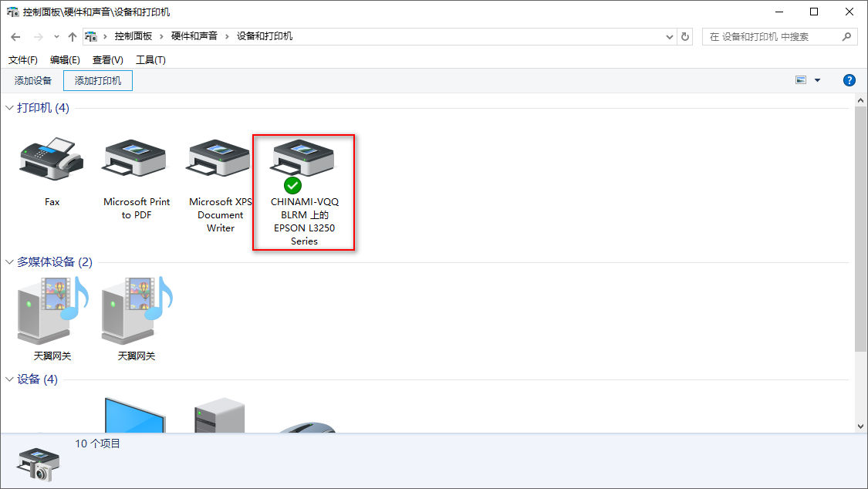Image resolution: width=868 pixels, height=489 pixels.
Task: Collapse the 设备 (4) group
Action: [x=9, y=379]
